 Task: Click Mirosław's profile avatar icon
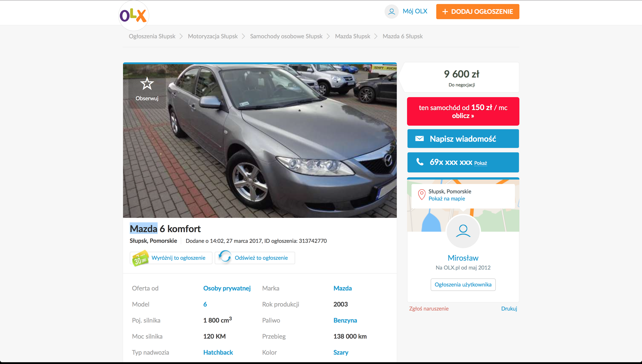pos(463,231)
